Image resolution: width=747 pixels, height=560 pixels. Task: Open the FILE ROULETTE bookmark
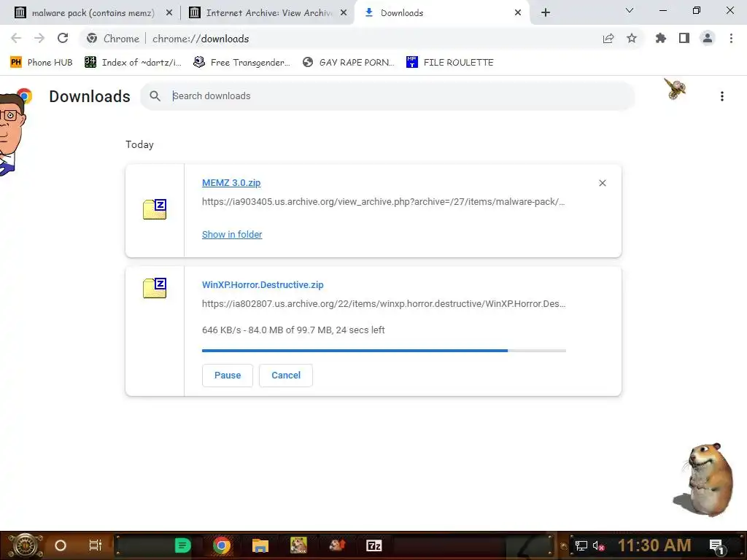(449, 63)
